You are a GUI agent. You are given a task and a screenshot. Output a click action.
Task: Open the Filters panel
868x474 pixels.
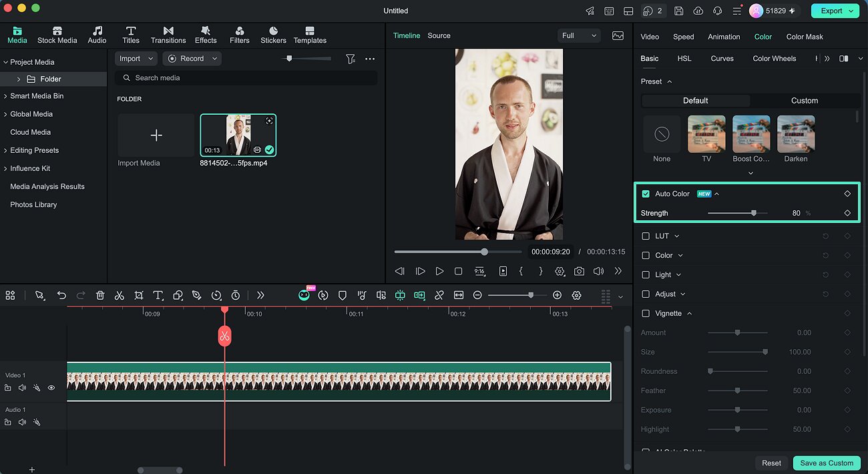tap(240, 35)
